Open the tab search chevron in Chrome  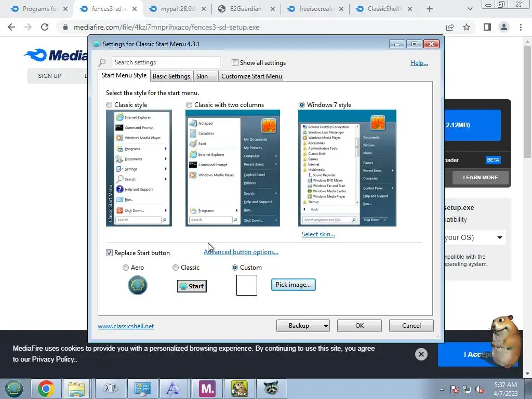470,9
